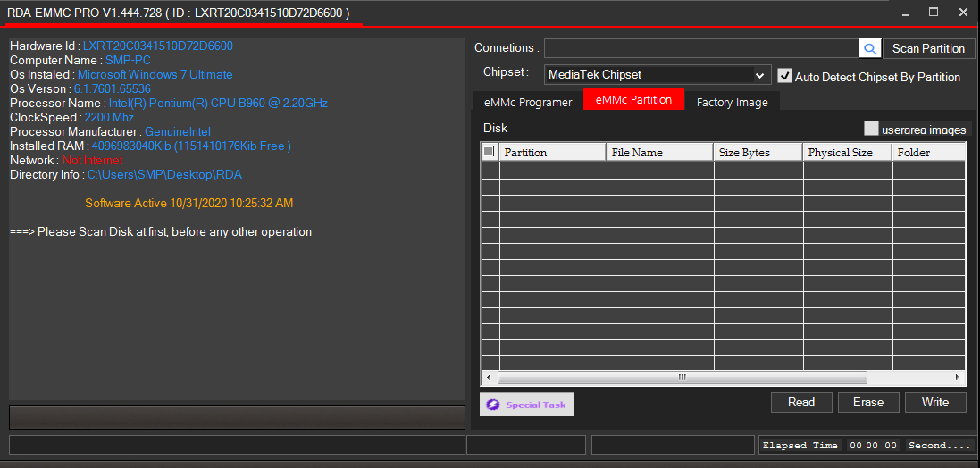Screen dimensions: 980x468
Task: Minimize the RDA EMMC PRO window
Action: [904, 12]
